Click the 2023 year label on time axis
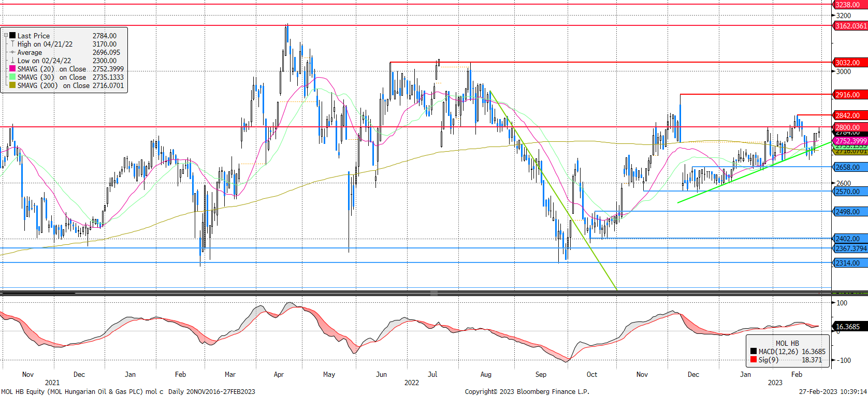The image size is (868, 396). coord(775,383)
